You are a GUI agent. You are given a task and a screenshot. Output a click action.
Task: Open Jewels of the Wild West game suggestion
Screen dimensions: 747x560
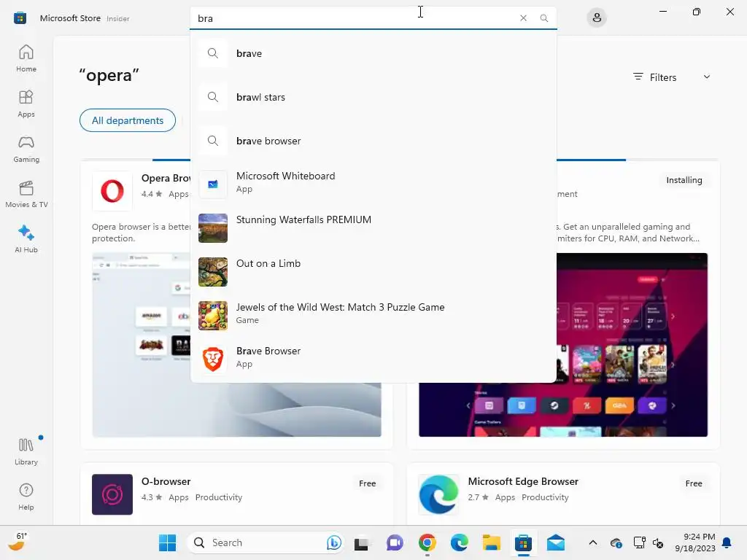point(373,315)
